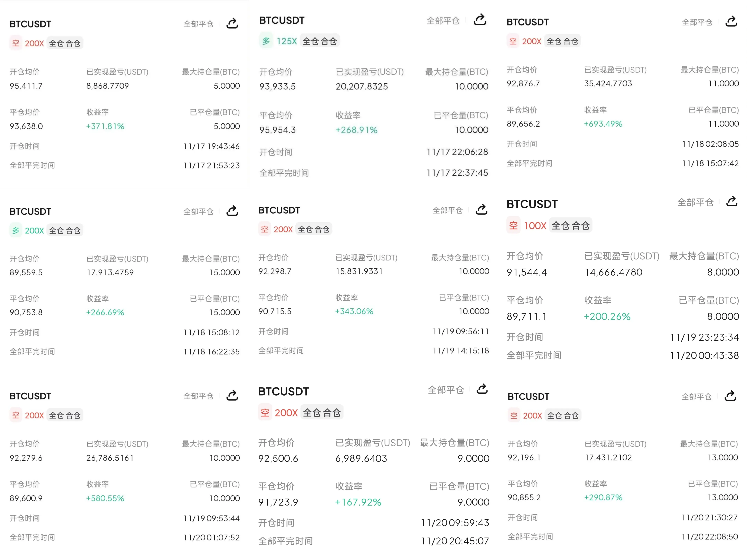
Task: Click the realized PnL value 26,786.5161
Action: point(110,458)
